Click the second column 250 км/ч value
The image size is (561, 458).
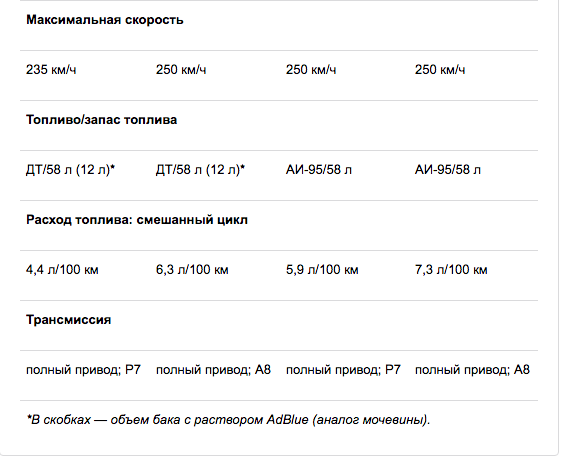[x=181, y=69]
